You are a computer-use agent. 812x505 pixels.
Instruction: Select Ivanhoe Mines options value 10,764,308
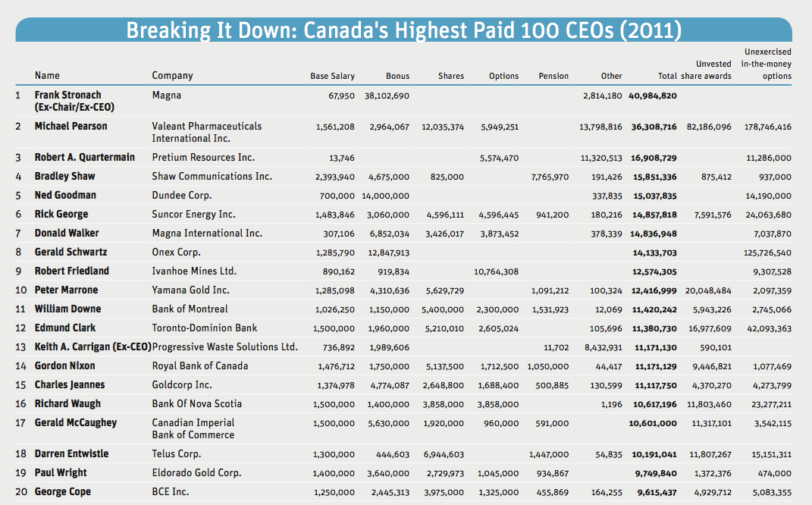[x=496, y=272]
